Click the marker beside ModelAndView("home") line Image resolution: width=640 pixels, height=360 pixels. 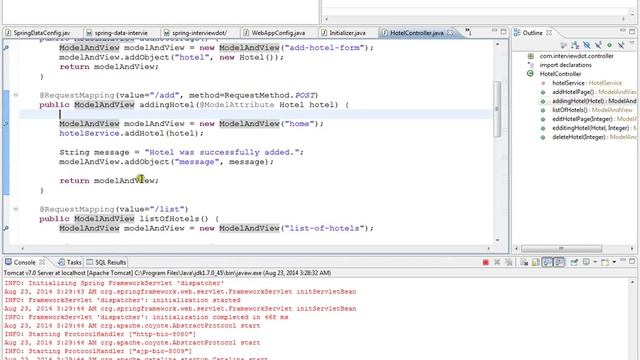6,123
